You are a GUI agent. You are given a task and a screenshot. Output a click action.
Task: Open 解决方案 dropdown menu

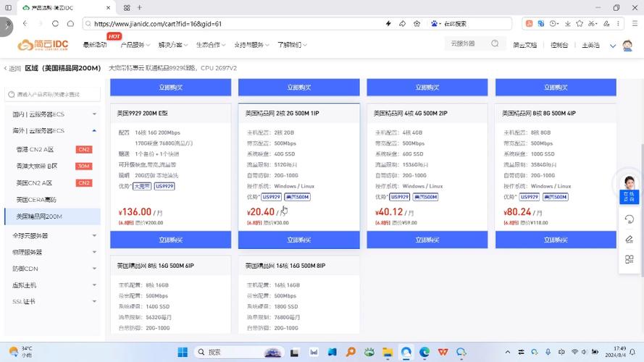point(173,45)
